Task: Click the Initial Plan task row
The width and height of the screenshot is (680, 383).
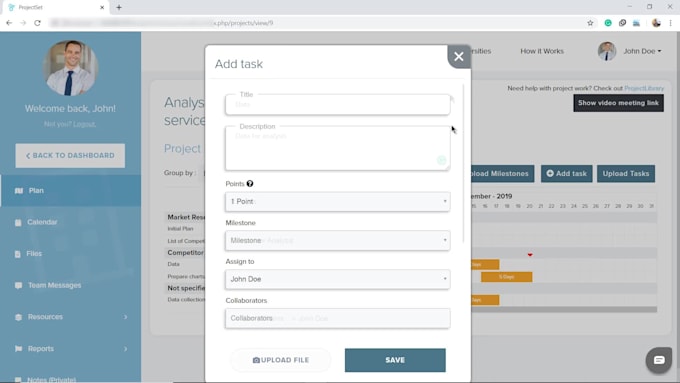Action: (181, 229)
